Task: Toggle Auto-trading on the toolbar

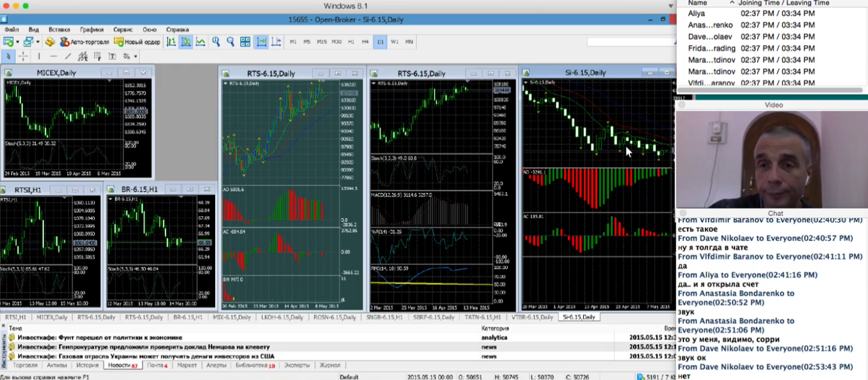Action: coord(85,42)
